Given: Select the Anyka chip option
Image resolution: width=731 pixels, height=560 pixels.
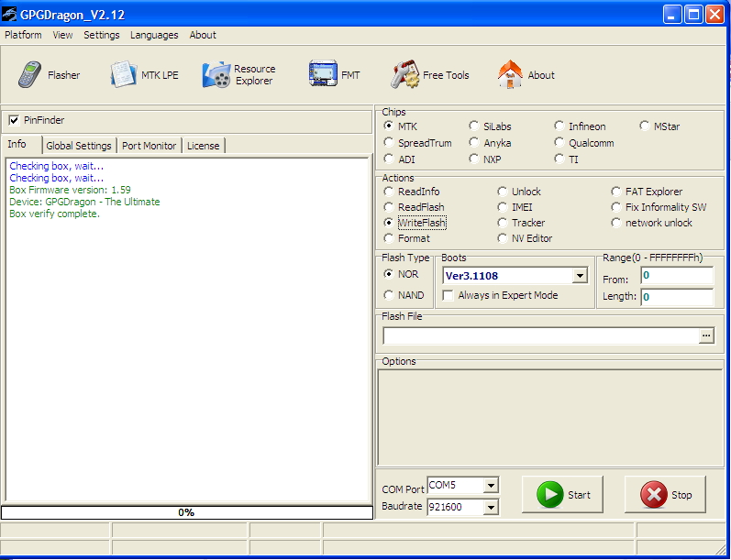Looking at the screenshot, I should tap(473, 142).
